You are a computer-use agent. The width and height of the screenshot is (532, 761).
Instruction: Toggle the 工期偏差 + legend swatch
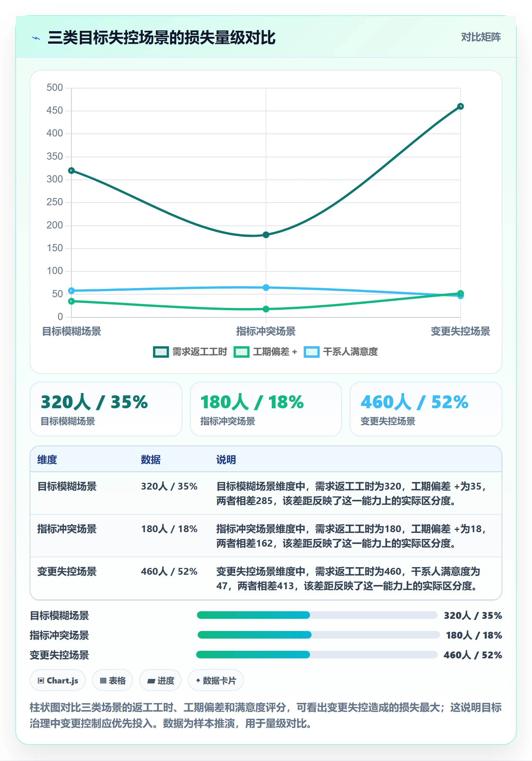tap(242, 352)
